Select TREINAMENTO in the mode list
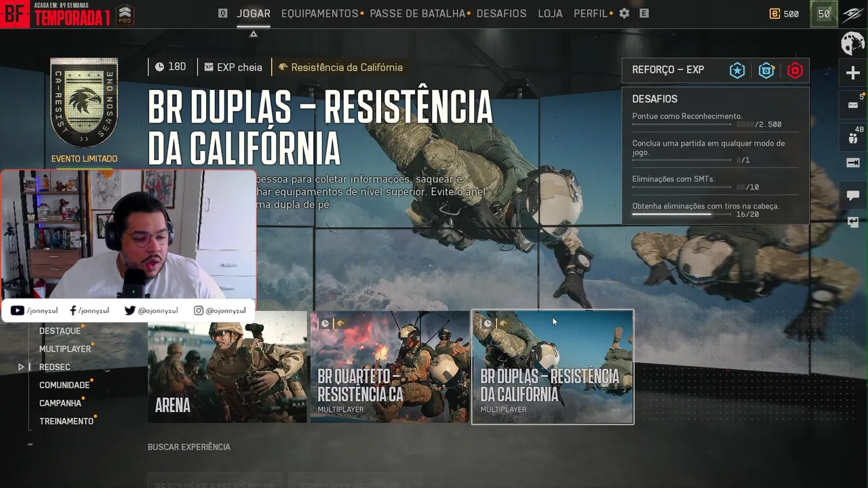This screenshot has height=488, width=868. tap(66, 421)
